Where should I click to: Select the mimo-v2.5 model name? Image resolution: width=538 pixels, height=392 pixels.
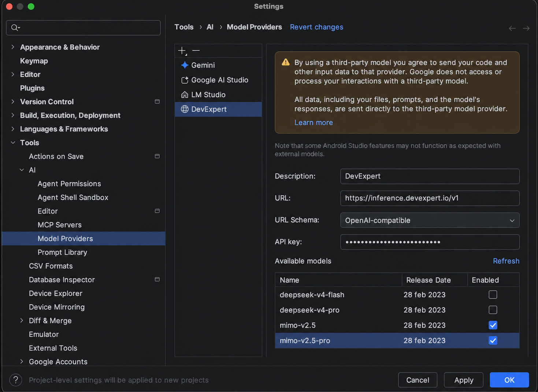pos(297,325)
